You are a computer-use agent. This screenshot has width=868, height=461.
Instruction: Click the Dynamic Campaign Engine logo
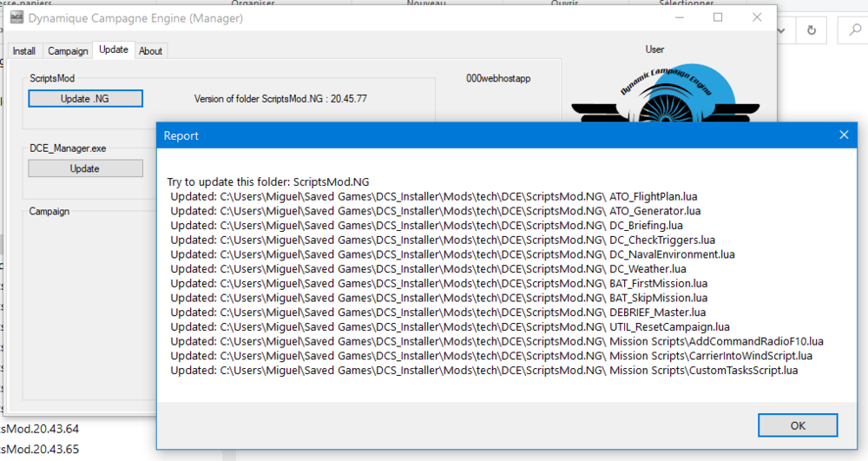(667, 94)
